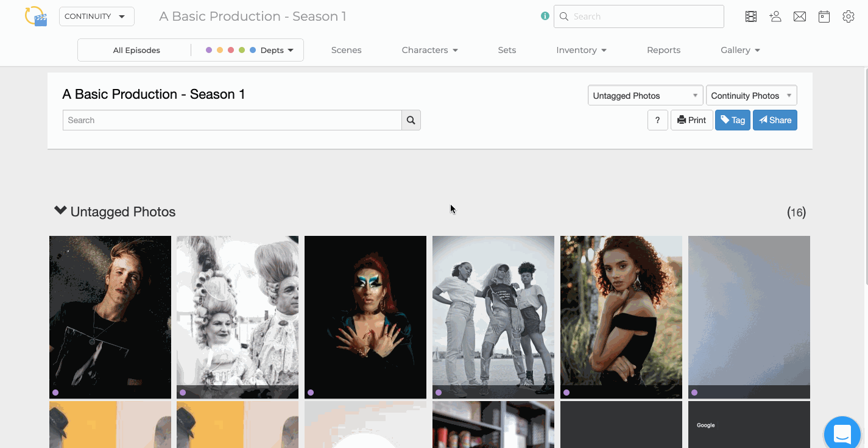Click the purple department dot in Depts

(x=209, y=50)
